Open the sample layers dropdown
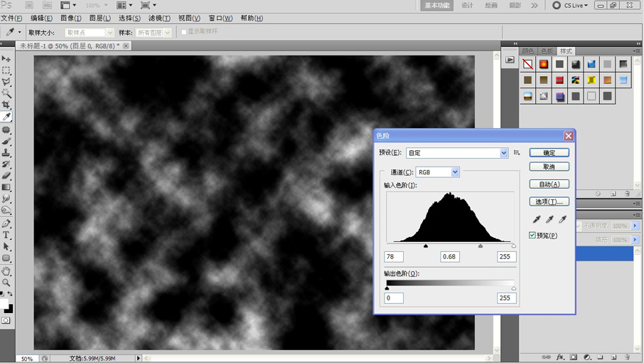 (x=167, y=33)
